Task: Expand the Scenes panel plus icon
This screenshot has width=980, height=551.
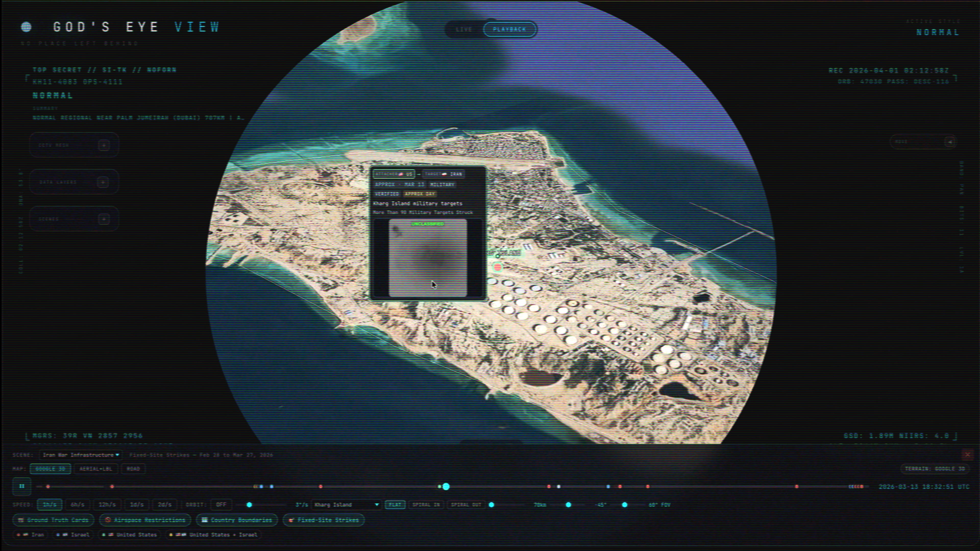Action: [x=103, y=219]
